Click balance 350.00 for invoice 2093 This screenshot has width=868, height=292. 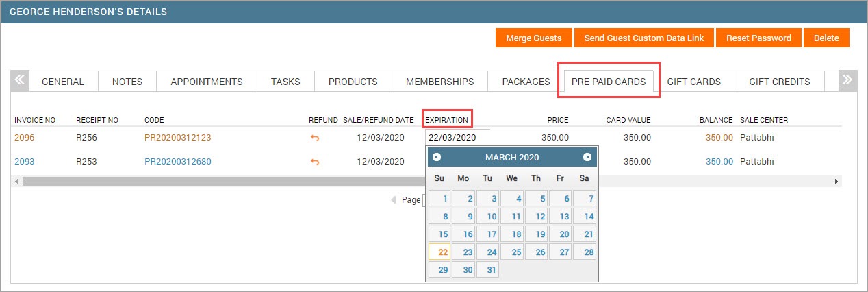(x=719, y=161)
